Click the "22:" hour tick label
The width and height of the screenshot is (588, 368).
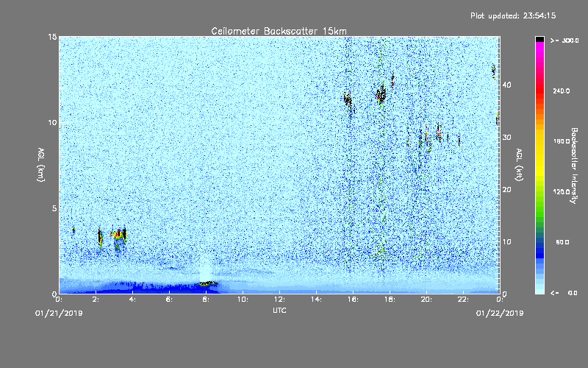pyautogui.click(x=463, y=300)
